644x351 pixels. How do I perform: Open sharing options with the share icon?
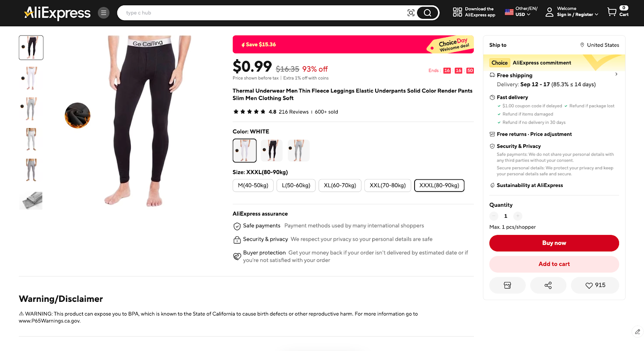click(548, 285)
